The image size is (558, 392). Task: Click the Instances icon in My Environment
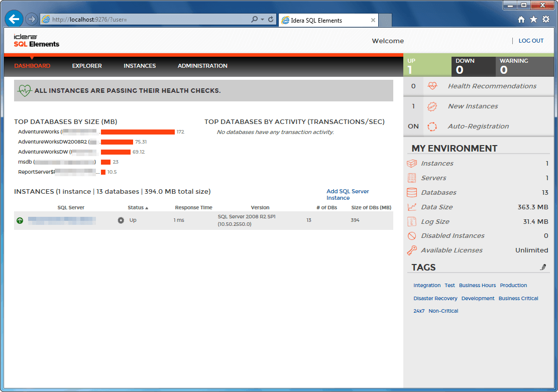tap(412, 163)
